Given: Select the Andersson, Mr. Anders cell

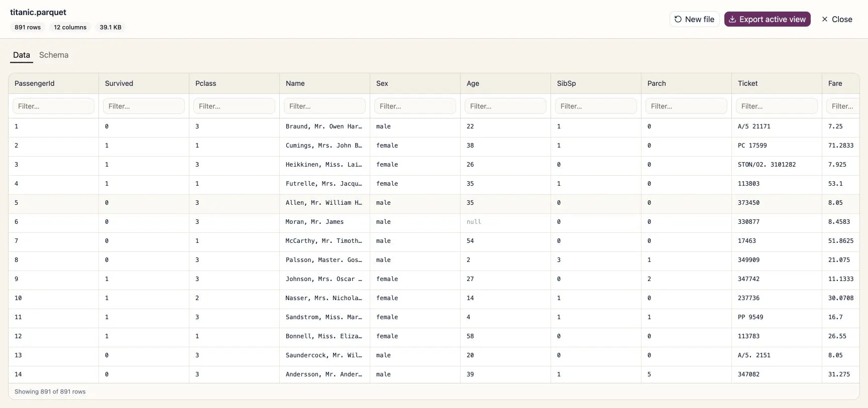Looking at the screenshot, I should 325,374.
